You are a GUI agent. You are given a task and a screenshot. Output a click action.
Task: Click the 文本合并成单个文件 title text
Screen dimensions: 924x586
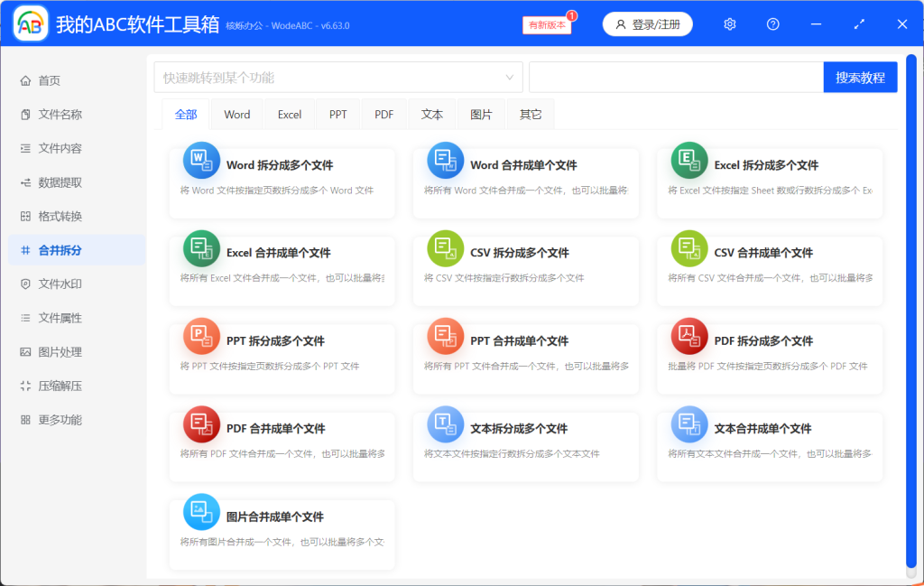tap(763, 429)
